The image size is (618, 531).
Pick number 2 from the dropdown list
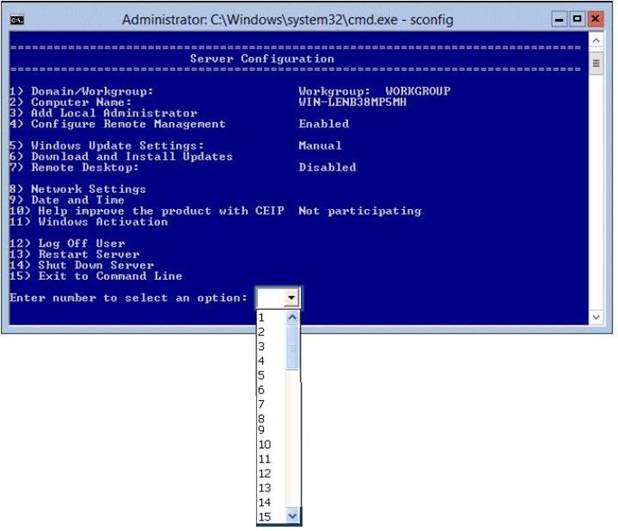coord(270,331)
